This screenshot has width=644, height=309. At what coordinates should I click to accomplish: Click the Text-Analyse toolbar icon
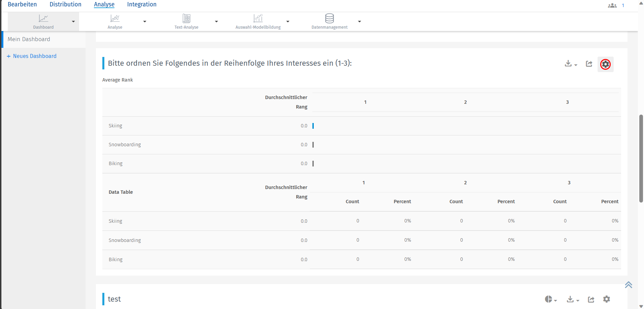(x=186, y=19)
